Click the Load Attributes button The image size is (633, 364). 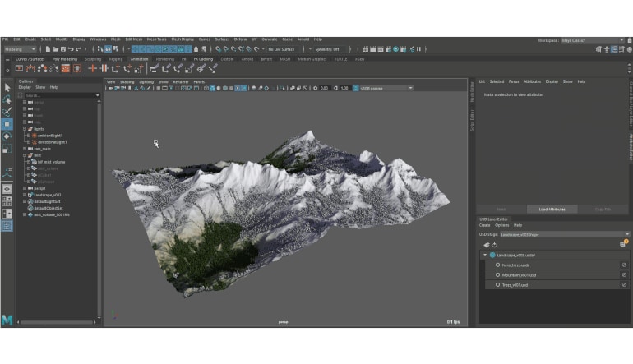coord(552,209)
